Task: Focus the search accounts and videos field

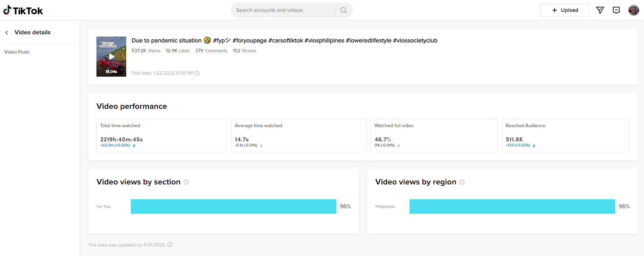Action: point(283,10)
